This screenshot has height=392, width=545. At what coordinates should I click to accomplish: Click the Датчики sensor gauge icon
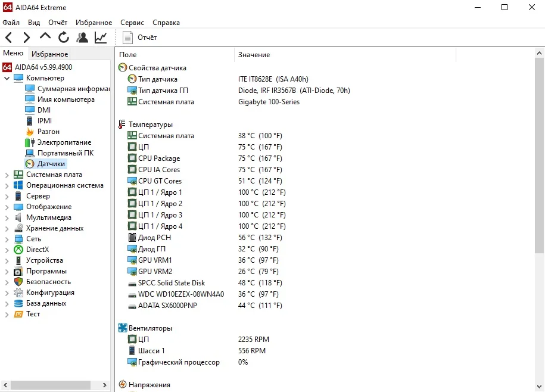point(30,164)
